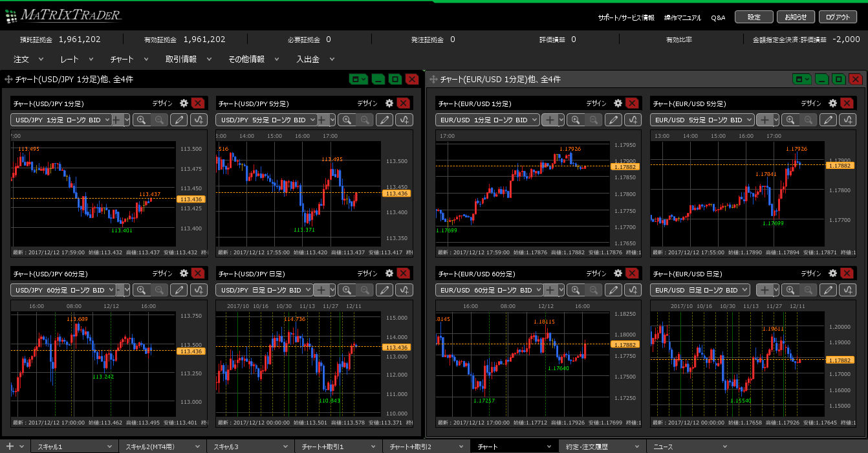Toggle crosshair cursor on USD/JPY 1分足 chart

pos(116,120)
